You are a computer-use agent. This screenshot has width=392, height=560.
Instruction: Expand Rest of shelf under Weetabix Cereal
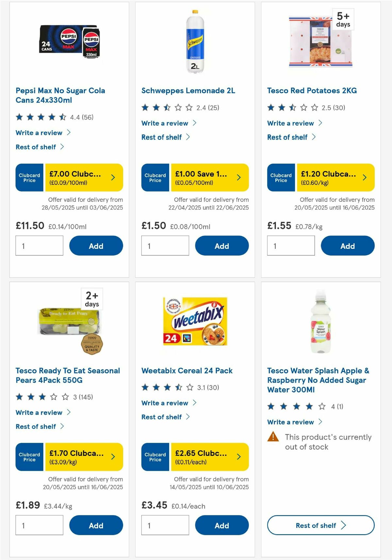pyautogui.click(x=162, y=417)
